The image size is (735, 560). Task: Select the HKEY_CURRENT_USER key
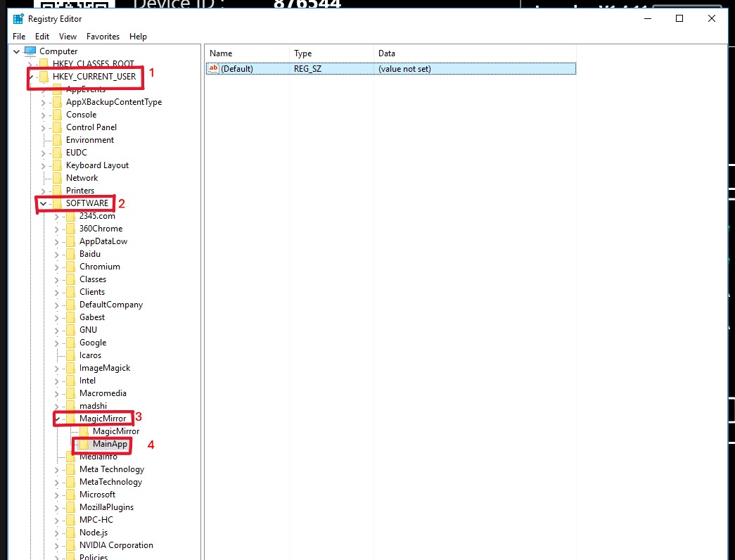point(94,77)
